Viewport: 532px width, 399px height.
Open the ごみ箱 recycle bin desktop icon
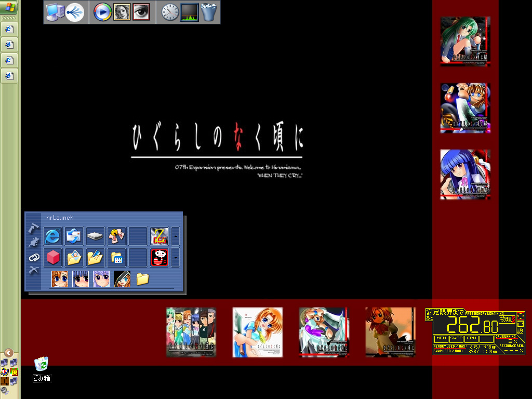tap(42, 369)
